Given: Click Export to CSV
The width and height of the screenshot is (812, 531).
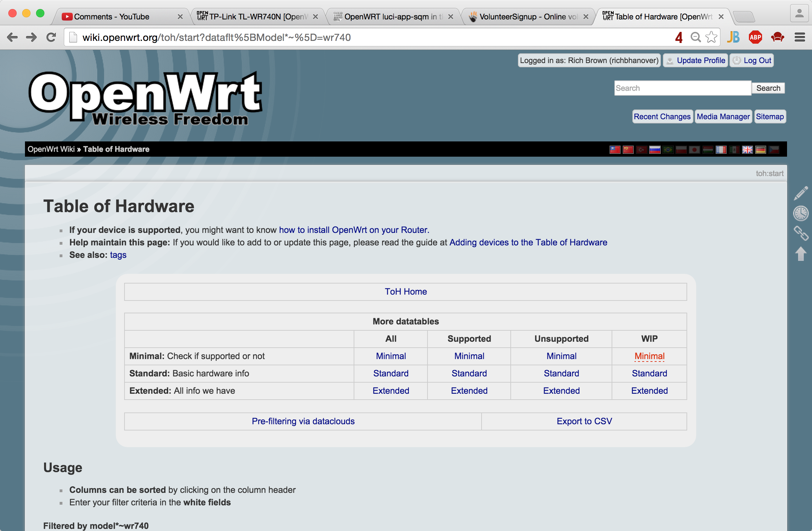Looking at the screenshot, I should click(584, 421).
